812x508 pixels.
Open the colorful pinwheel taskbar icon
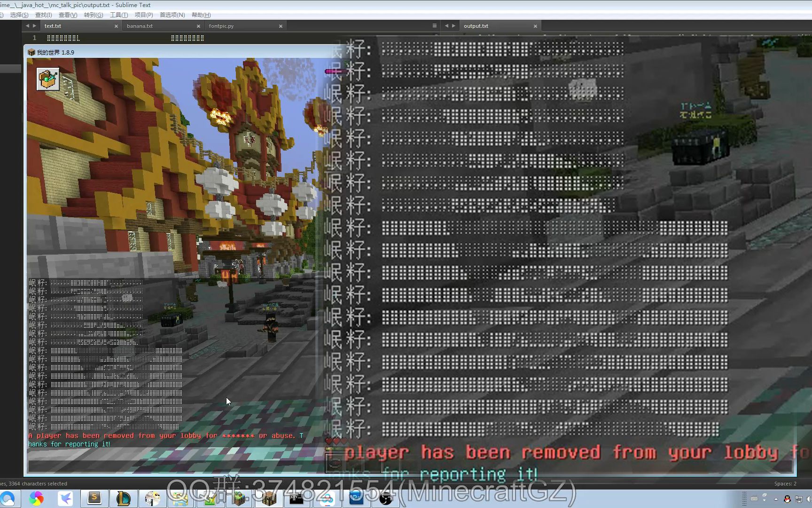click(36, 499)
